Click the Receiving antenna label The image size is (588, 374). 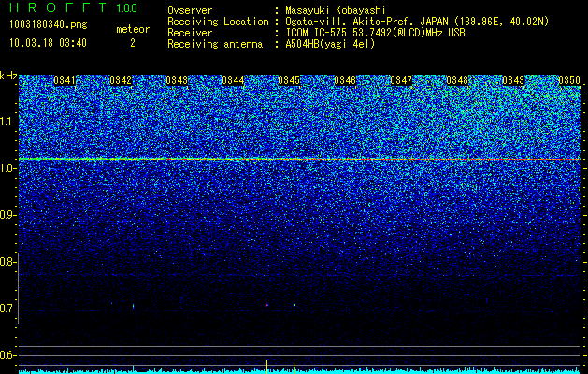[x=215, y=44]
